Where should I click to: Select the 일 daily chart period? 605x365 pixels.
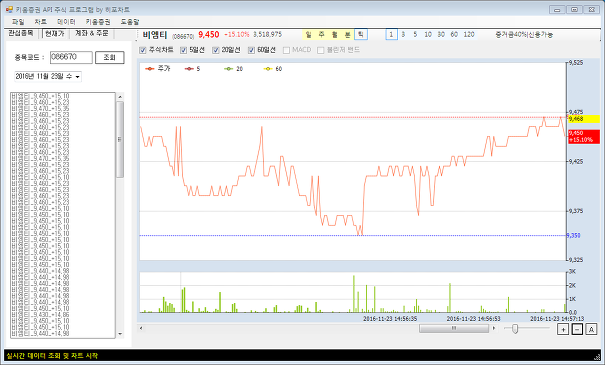308,35
